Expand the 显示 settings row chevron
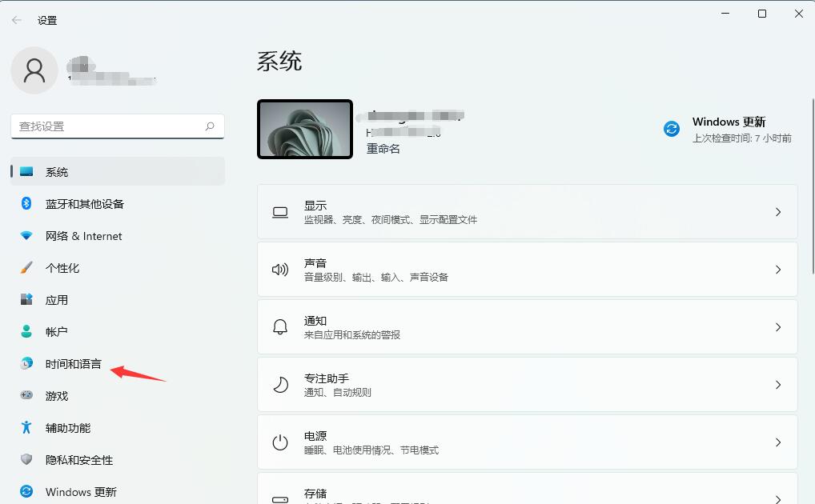Viewport: 815px width, 504px height. 777,212
